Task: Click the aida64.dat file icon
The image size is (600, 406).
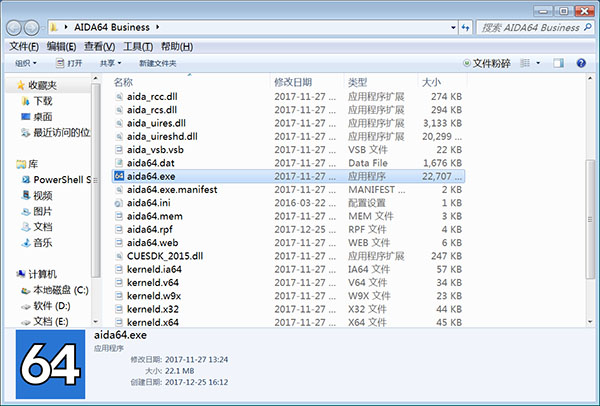Action: point(119,163)
